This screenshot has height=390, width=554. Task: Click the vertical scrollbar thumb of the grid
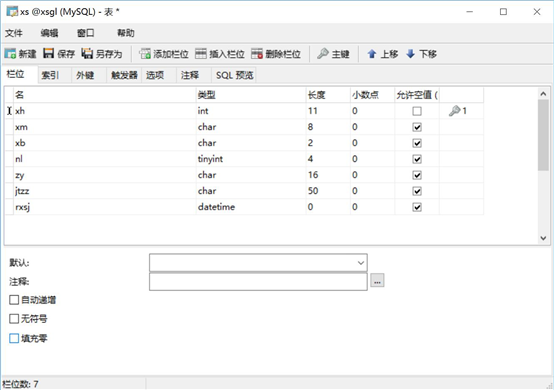pyautogui.click(x=543, y=135)
